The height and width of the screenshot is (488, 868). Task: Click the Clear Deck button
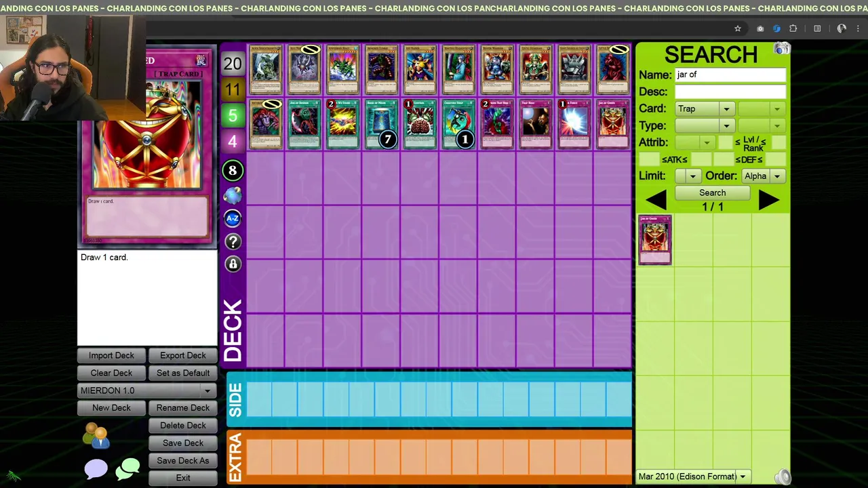[x=111, y=373]
